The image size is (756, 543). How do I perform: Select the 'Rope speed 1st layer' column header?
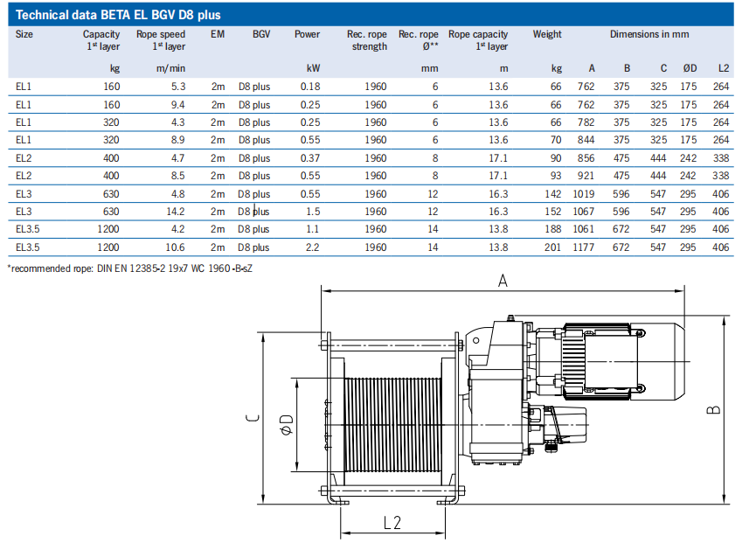point(161,40)
